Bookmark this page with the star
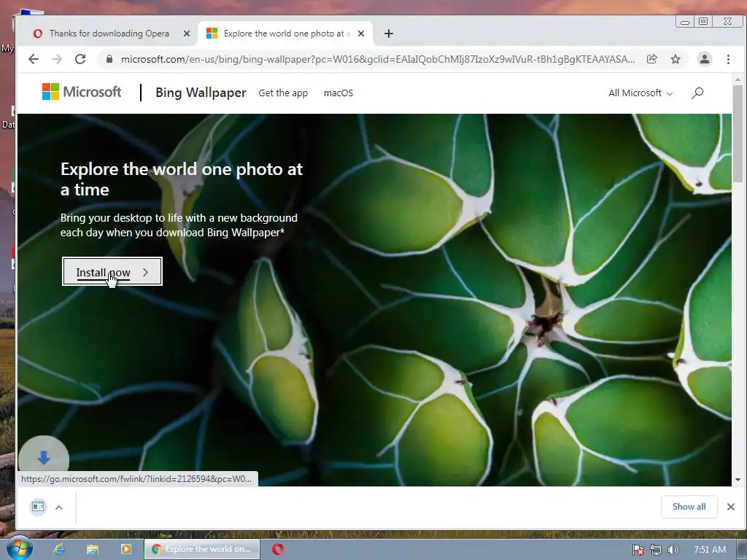 pyautogui.click(x=676, y=59)
